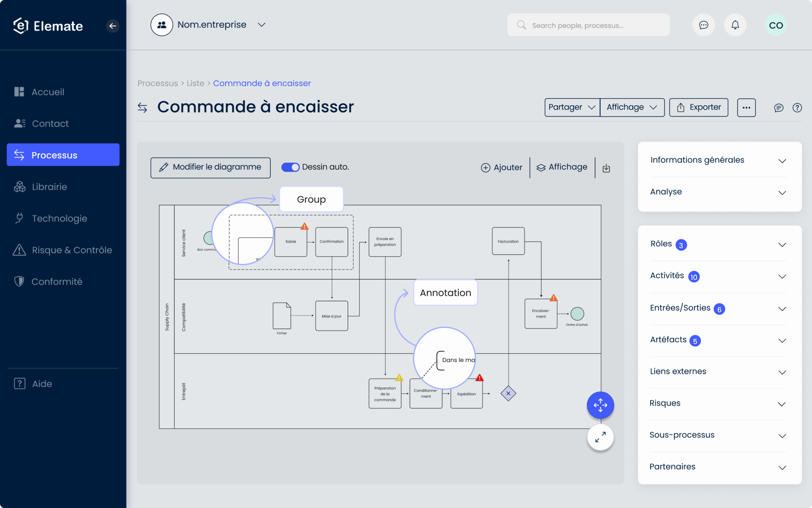The image size is (812, 508).
Task: Click the help question mark icon
Action: (x=797, y=108)
